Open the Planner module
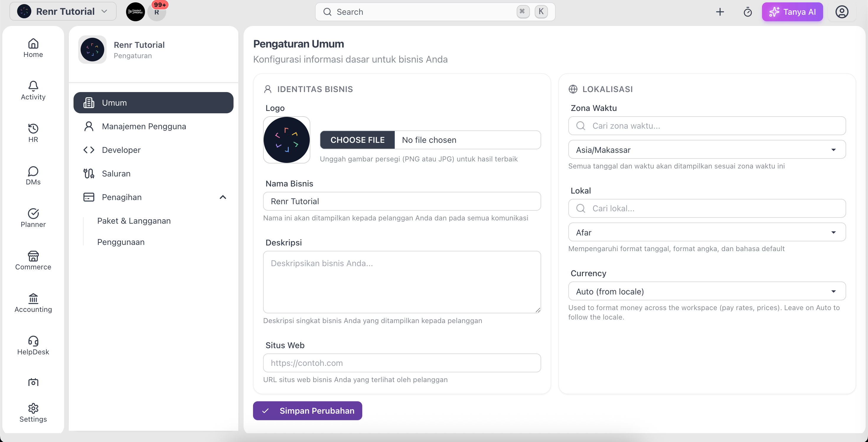Viewport: 868px width, 442px height. point(33,218)
